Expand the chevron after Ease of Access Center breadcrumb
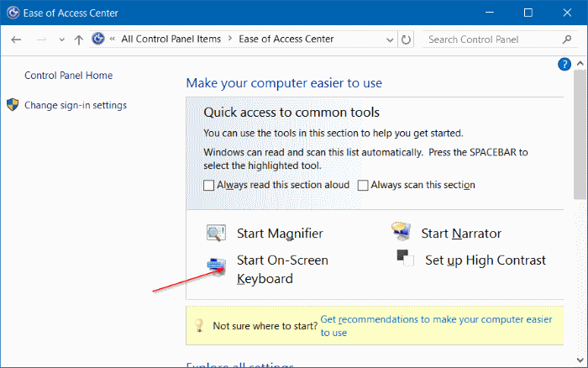The height and width of the screenshot is (368, 588). (x=341, y=39)
